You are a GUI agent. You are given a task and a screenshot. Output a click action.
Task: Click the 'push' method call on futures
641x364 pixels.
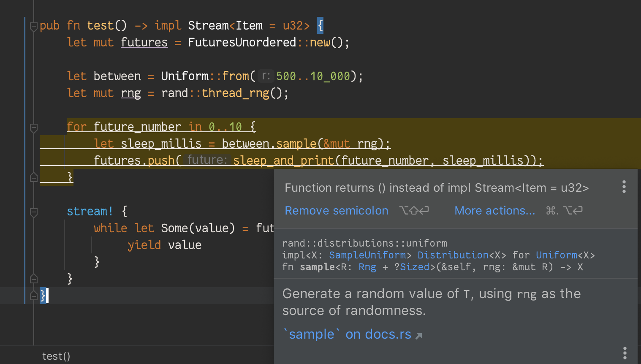tap(161, 160)
